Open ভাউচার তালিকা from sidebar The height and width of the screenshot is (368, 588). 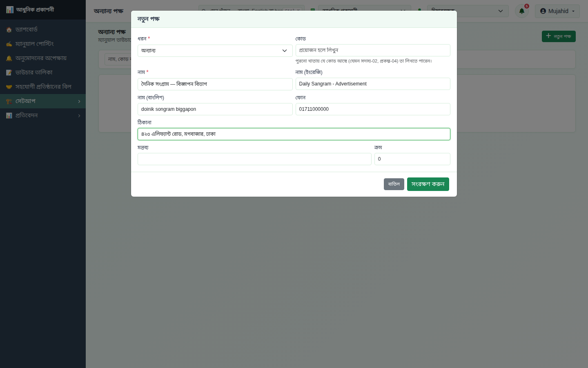[43, 72]
